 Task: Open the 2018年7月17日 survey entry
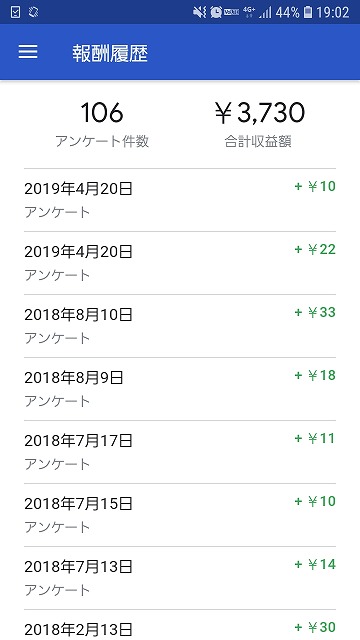pyautogui.click(x=180, y=452)
